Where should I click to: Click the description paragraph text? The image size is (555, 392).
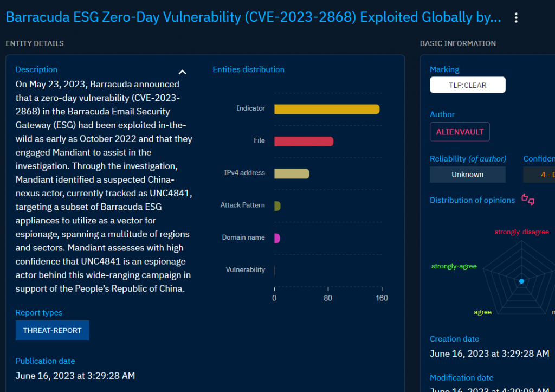pos(104,187)
